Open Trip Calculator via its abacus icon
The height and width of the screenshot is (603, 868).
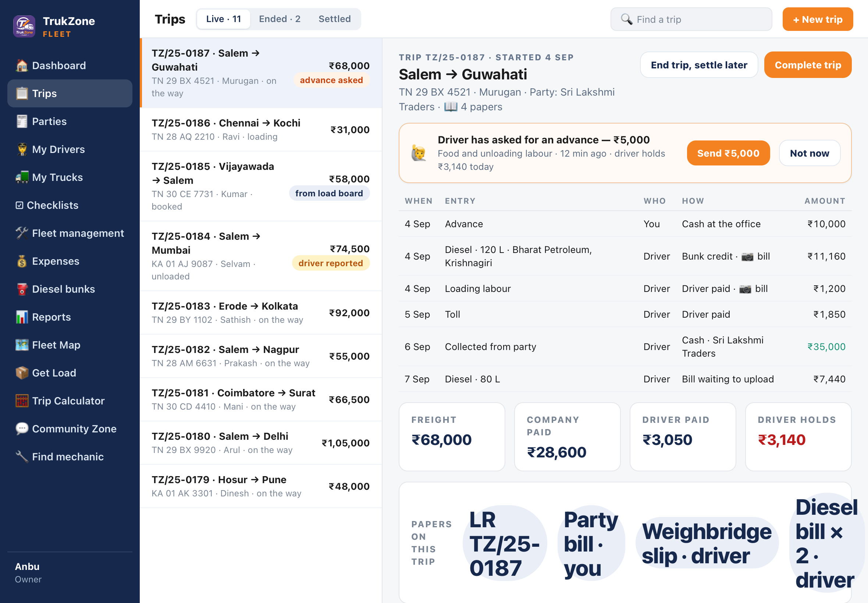click(x=22, y=401)
